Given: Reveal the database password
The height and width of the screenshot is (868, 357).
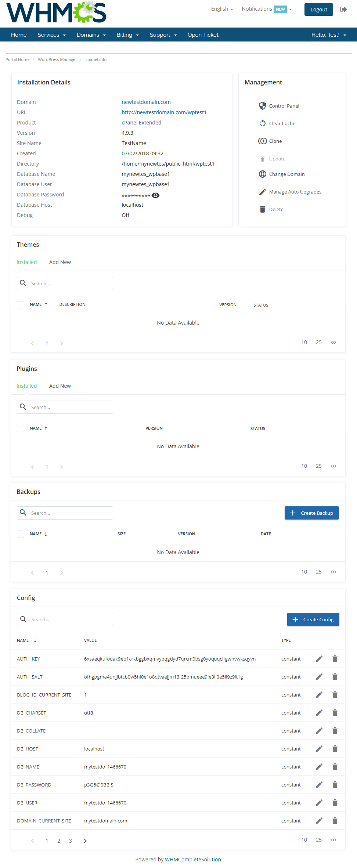Looking at the screenshot, I should point(155,195).
